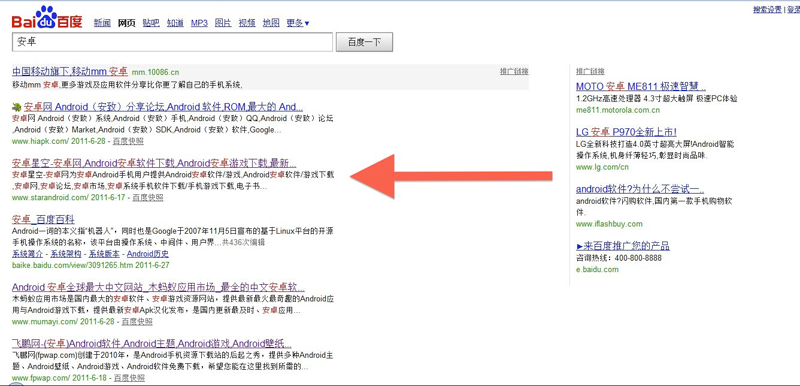Click the mm.10086.cn green URL
Screen dimensions: 800x386
(x=156, y=72)
